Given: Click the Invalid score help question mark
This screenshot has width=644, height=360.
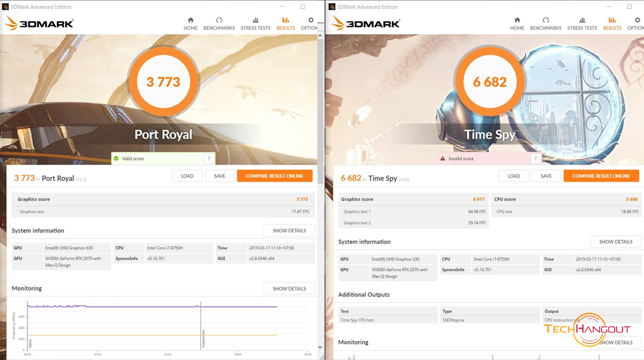Looking at the screenshot, I should 535,159.
